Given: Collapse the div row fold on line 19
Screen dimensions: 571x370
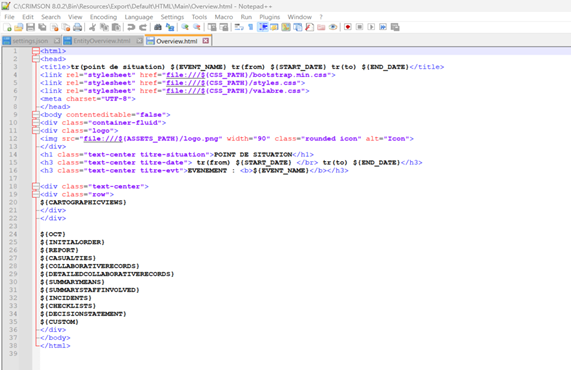Looking at the screenshot, I should coord(36,194).
